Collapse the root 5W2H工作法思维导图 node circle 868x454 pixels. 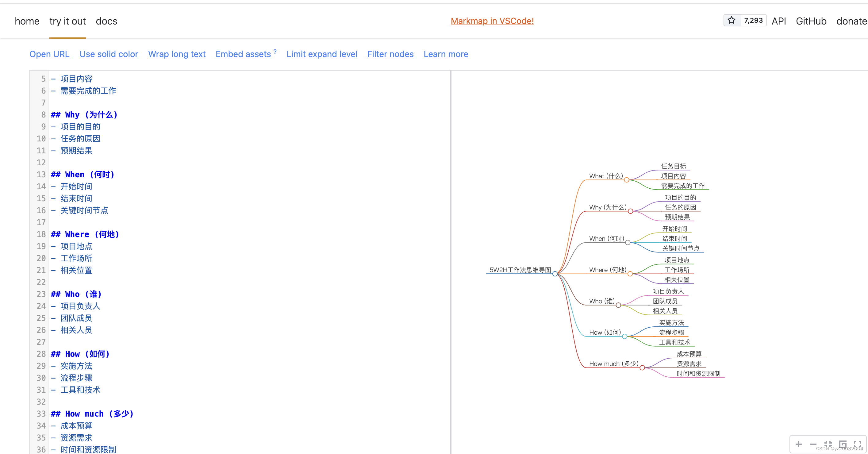(555, 274)
